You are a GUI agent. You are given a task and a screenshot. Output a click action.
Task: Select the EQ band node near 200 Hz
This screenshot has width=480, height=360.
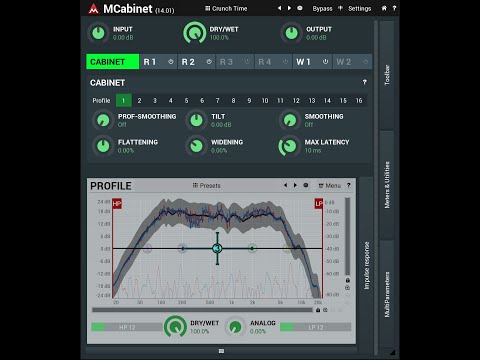(182, 248)
